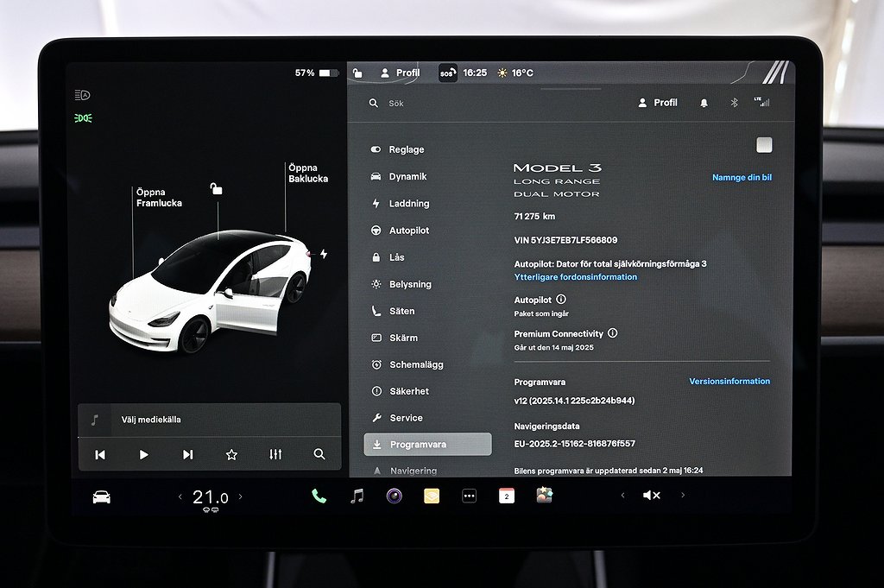Lower volume with left arrow near speaker

[622, 496]
